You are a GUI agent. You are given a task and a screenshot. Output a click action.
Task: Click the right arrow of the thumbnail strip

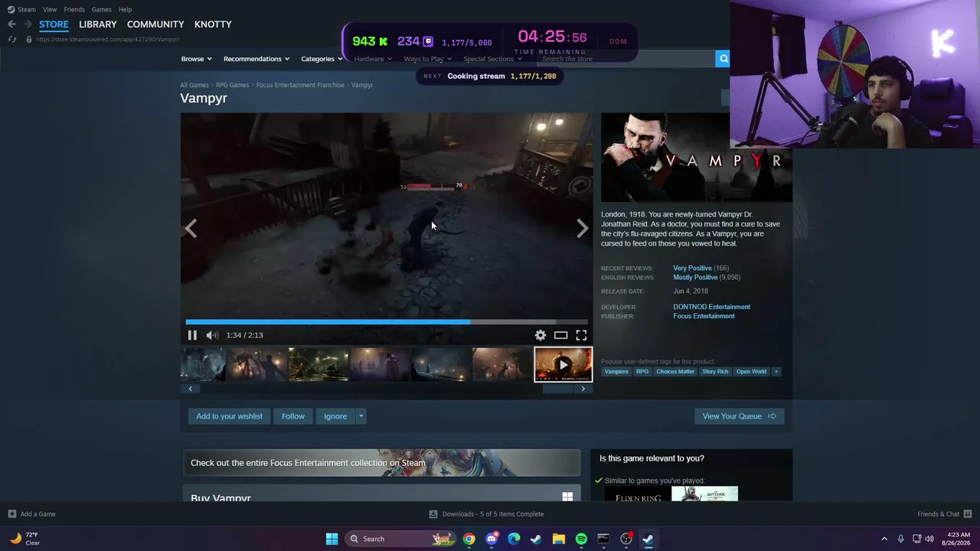[x=583, y=389]
